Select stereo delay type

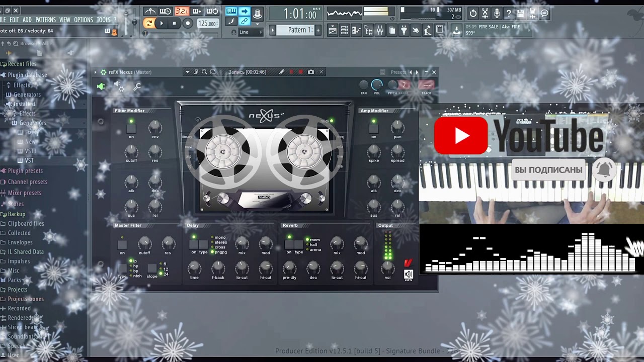coord(221,242)
